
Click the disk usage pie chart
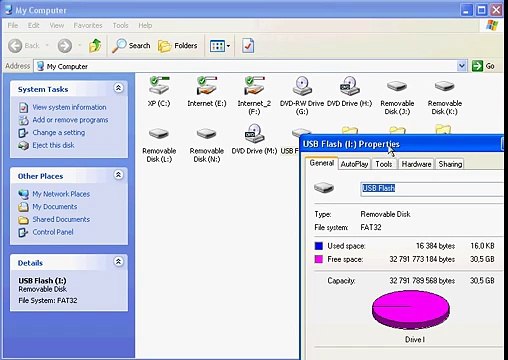coord(411,310)
